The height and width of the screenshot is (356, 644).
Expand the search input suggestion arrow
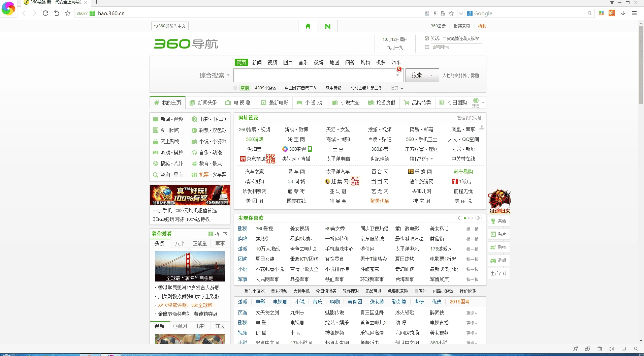coord(397,75)
